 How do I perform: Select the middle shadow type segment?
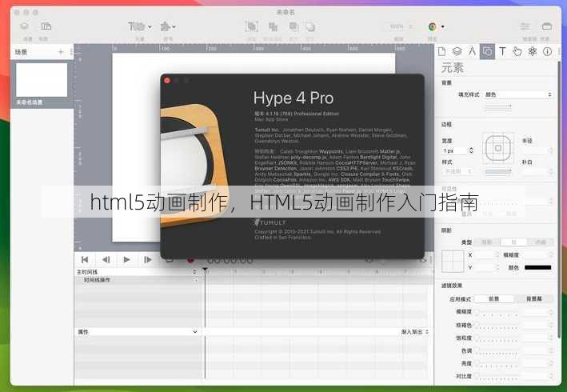pyautogui.click(x=513, y=242)
